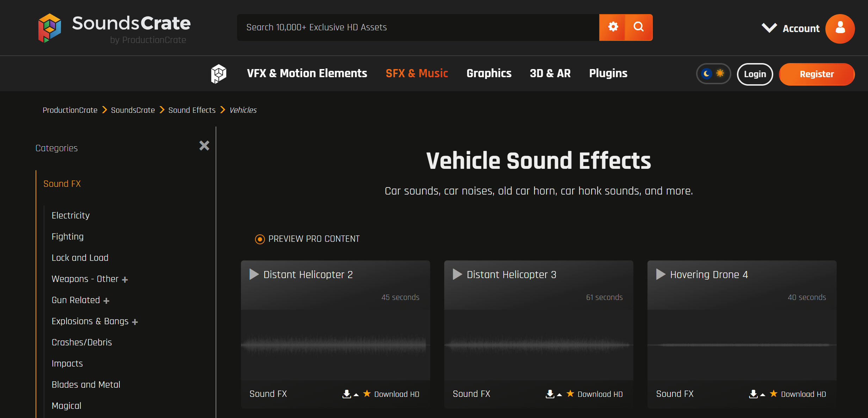Open Magical category
868x418 pixels.
click(66, 406)
